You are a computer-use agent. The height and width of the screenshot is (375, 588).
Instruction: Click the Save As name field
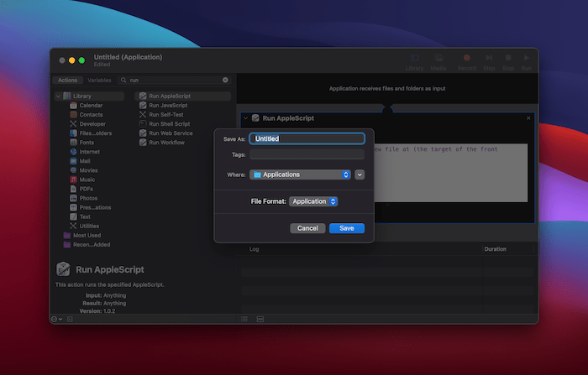(307, 138)
